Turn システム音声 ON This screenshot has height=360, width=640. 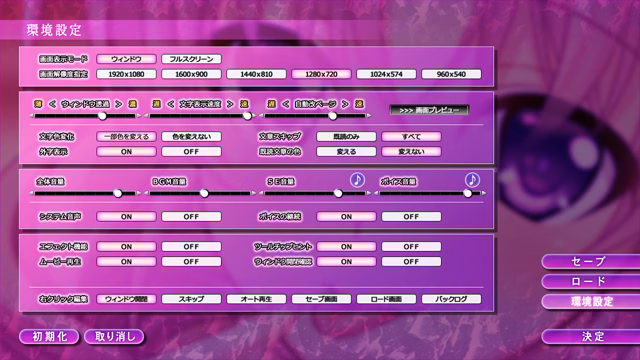tap(126, 217)
